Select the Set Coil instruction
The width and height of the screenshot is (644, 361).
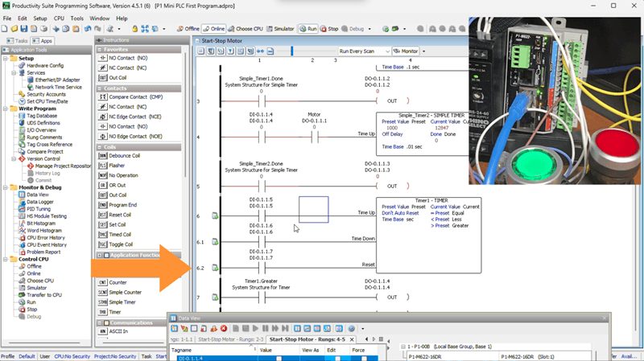[112, 224]
